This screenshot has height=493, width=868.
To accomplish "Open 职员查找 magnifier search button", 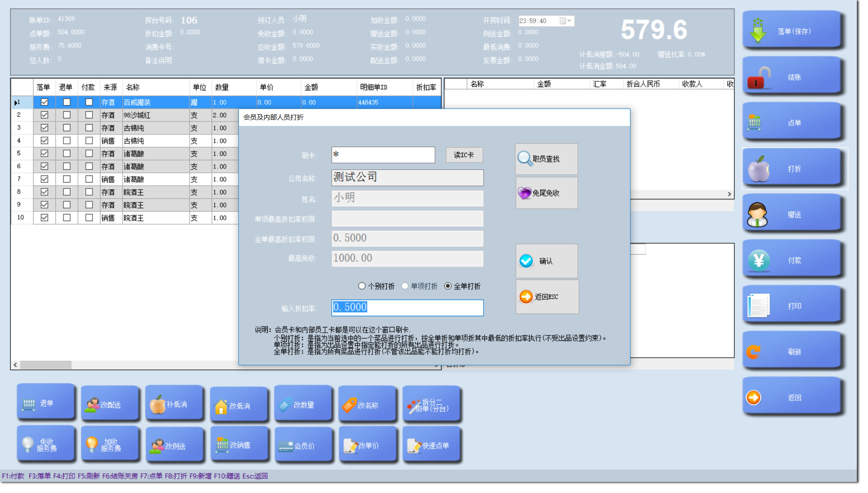I will pyautogui.click(x=546, y=159).
